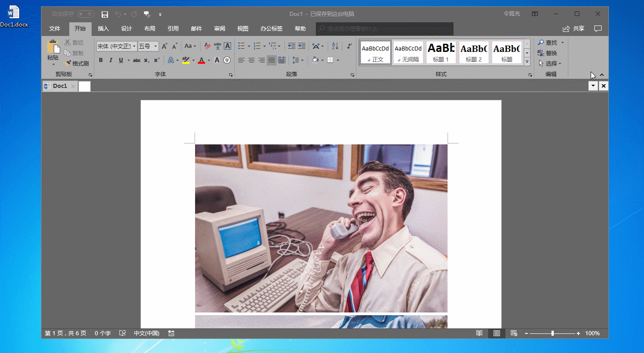This screenshot has height=353, width=644.
Task: Toggle Bold formatting
Action: [101, 60]
